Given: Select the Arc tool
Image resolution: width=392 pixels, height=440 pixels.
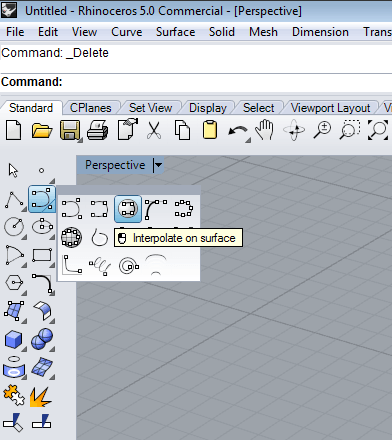Looking at the screenshot, I should pos(14,255).
